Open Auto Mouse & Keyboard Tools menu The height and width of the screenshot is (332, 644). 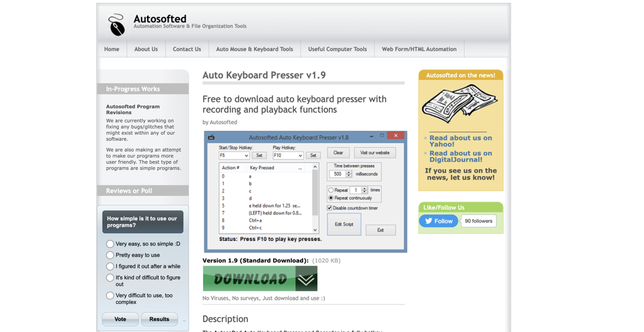pos(255,49)
